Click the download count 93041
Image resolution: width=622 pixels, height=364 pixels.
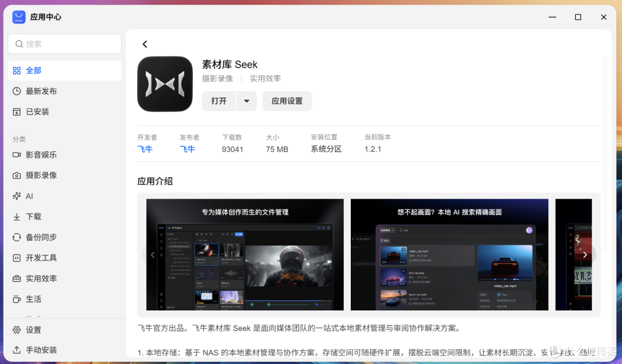click(x=233, y=150)
